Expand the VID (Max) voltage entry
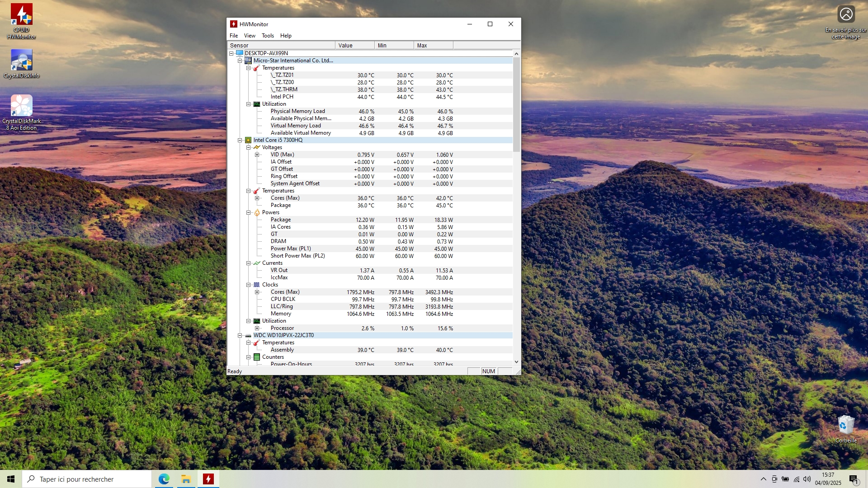The image size is (868, 488). (257, 155)
